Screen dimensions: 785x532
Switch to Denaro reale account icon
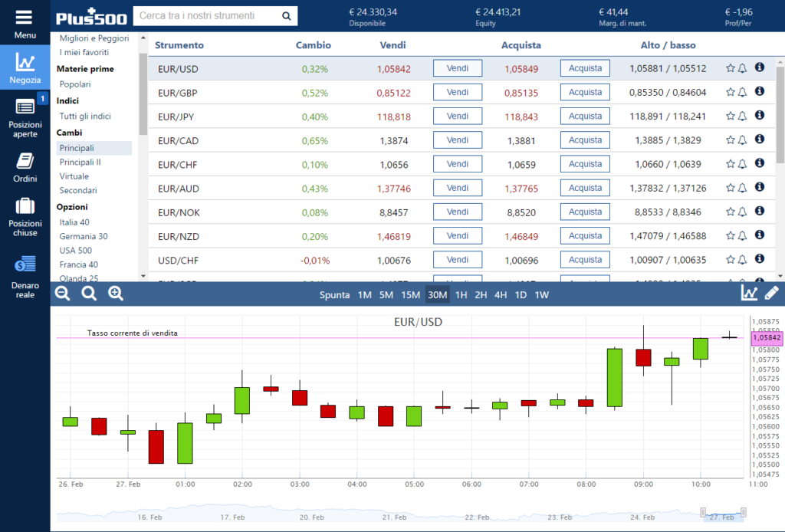pyautogui.click(x=25, y=264)
